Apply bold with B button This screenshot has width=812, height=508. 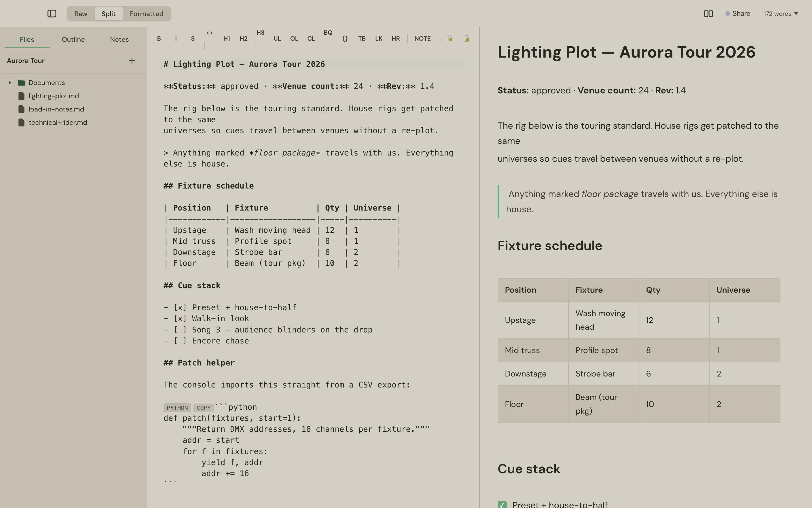pos(159,39)
